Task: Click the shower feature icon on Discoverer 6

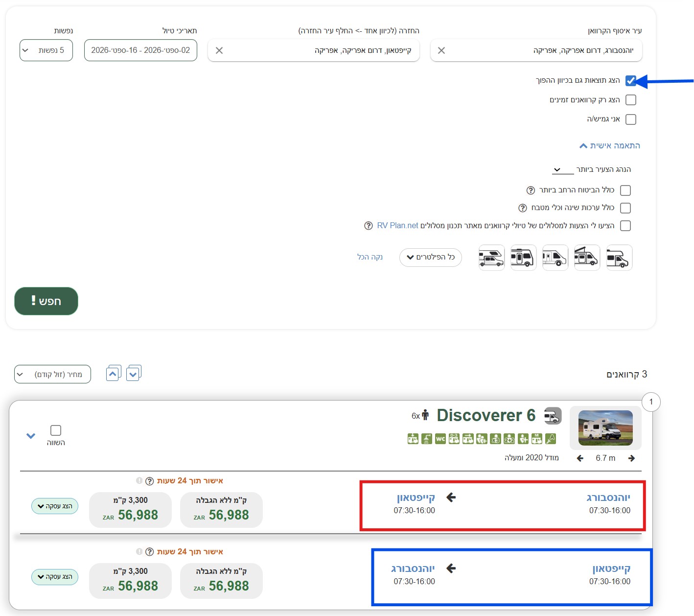Action: [x=427, y=439]
